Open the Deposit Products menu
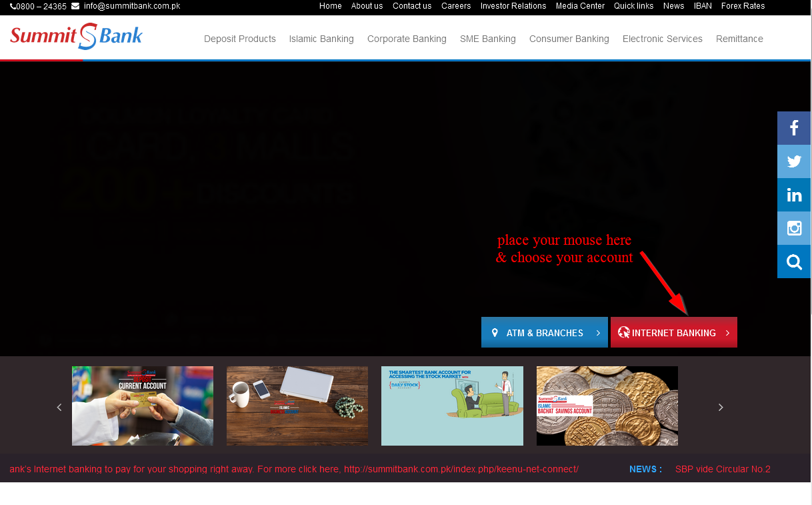 pos(240,39)
